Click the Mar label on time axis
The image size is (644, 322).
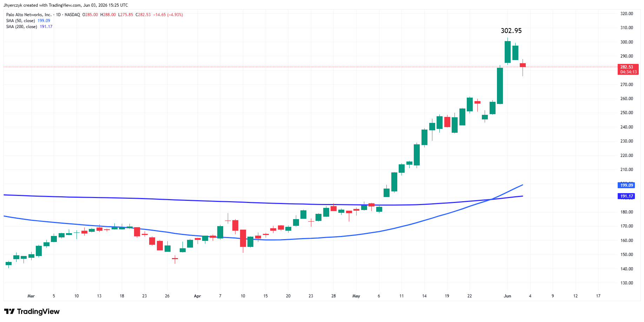tap(31, 296)
